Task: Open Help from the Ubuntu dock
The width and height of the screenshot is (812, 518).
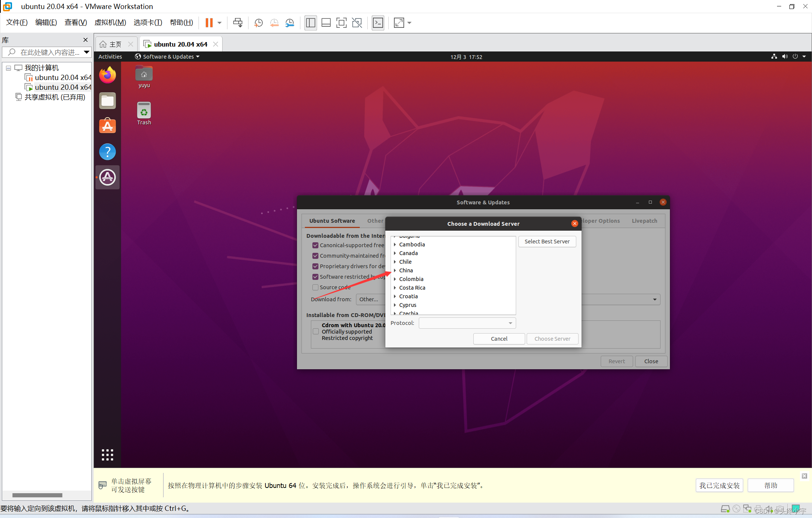Action: coord(108,152)
